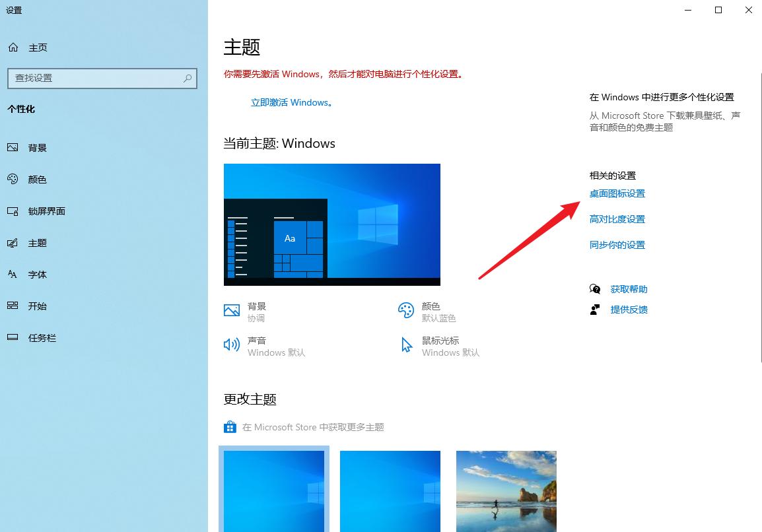Open 桌面图标设置 link
Viewport: 762px width, 532px height.
(617, 193)
